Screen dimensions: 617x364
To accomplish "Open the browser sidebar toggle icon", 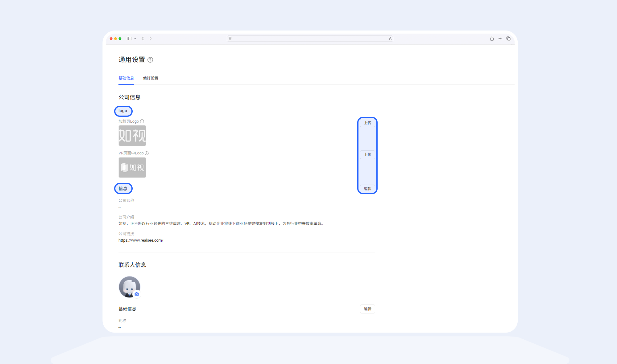I will coord(129,39).
